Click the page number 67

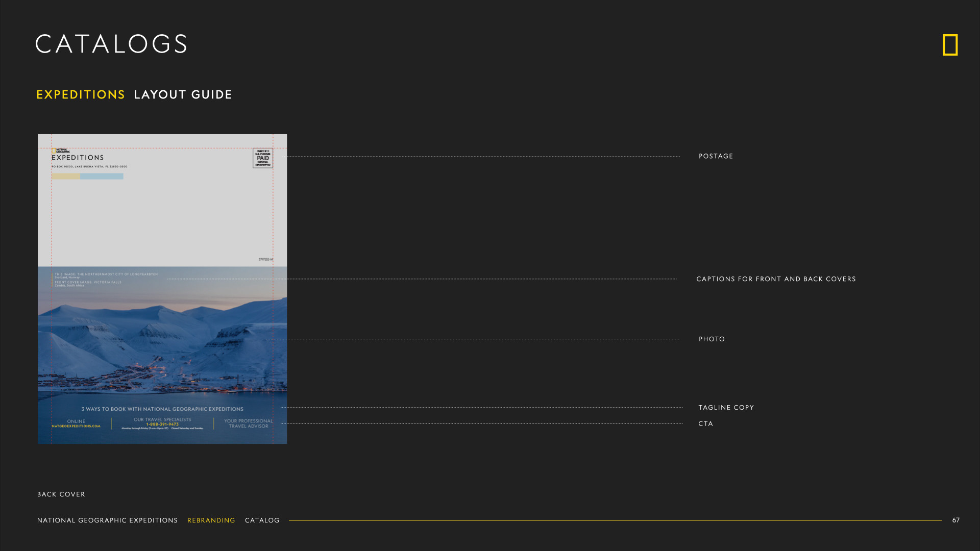pyautogui.click(x=955, y=520)
